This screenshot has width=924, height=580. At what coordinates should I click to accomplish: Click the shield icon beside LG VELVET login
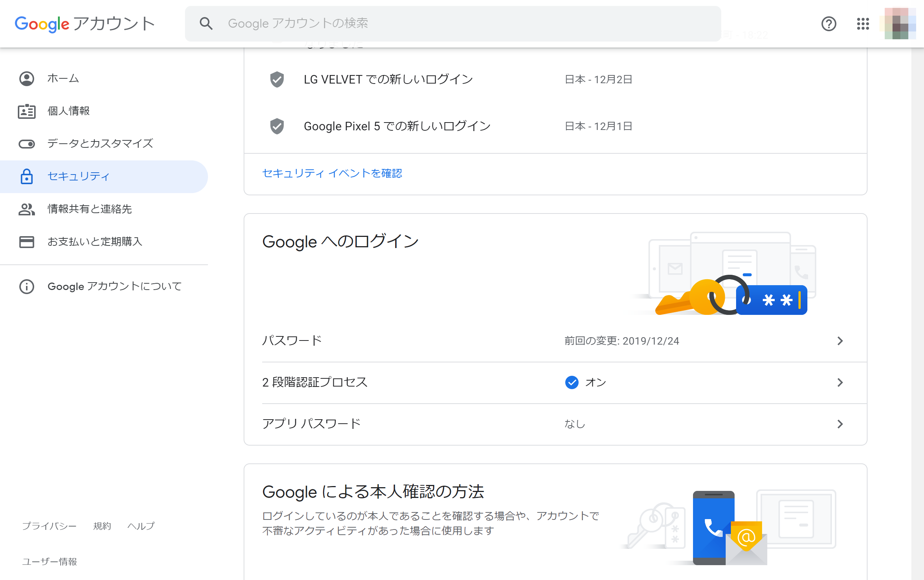277,79
